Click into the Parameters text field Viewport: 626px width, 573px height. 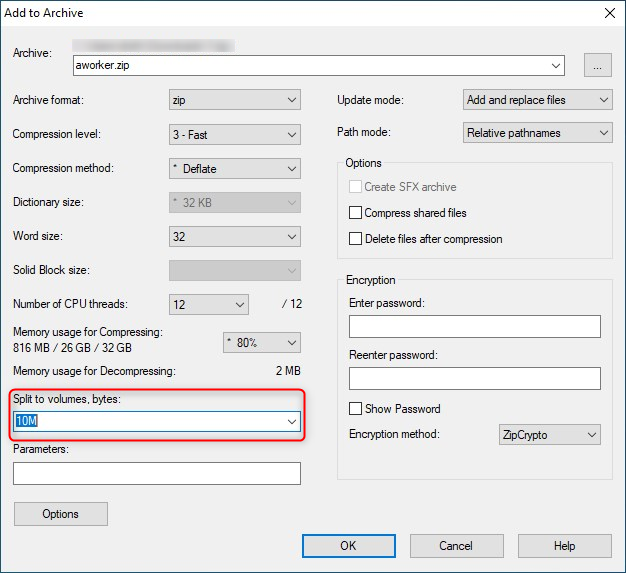157,473
